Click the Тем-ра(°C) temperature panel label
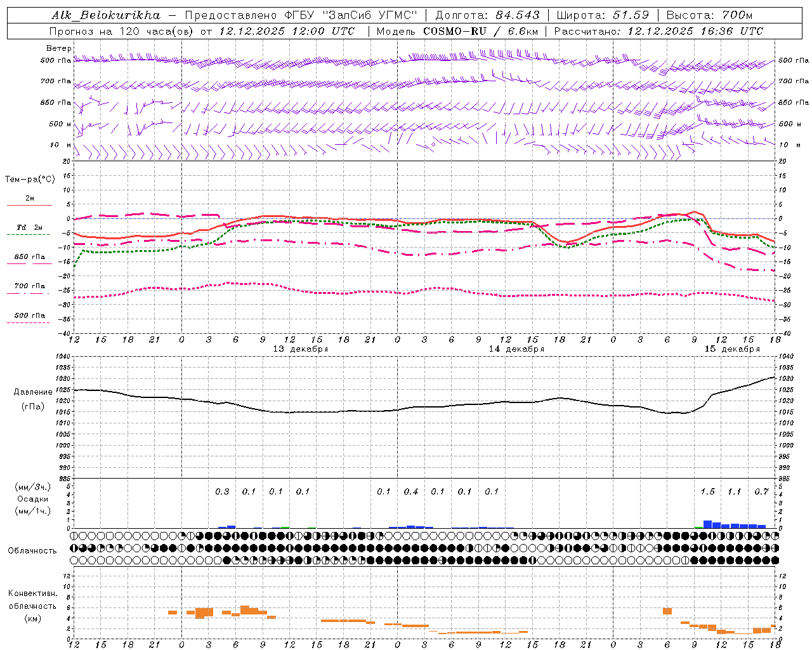This screenshot has width=812, height=650. 30,180
